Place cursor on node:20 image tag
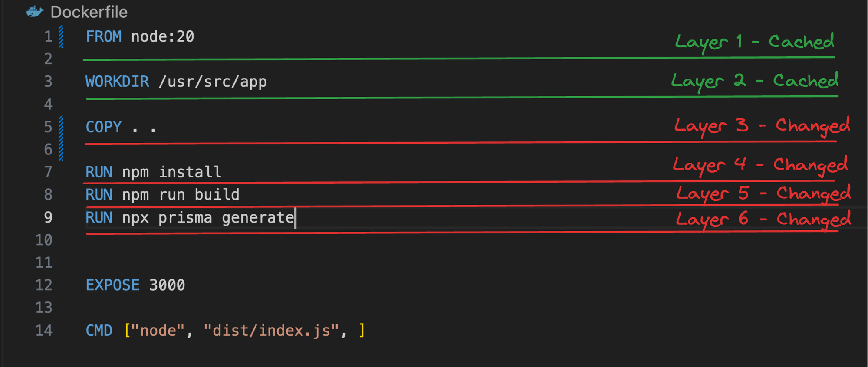Screen dimensions: 868x367 (x=163, y=36)
